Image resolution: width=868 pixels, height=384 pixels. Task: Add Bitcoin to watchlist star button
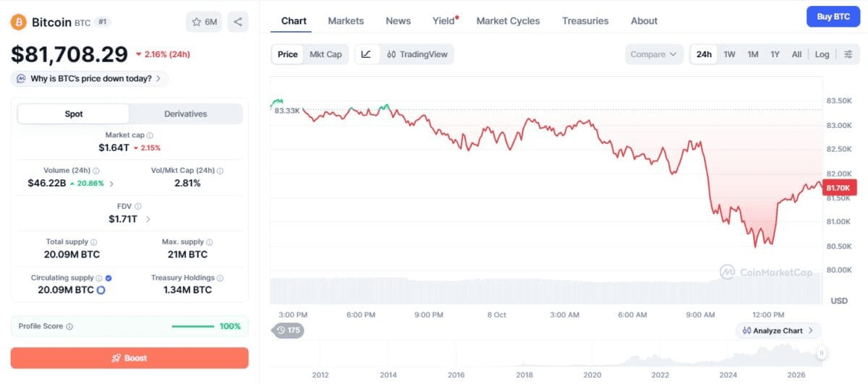pyautogui.click(x=204, y=22)
